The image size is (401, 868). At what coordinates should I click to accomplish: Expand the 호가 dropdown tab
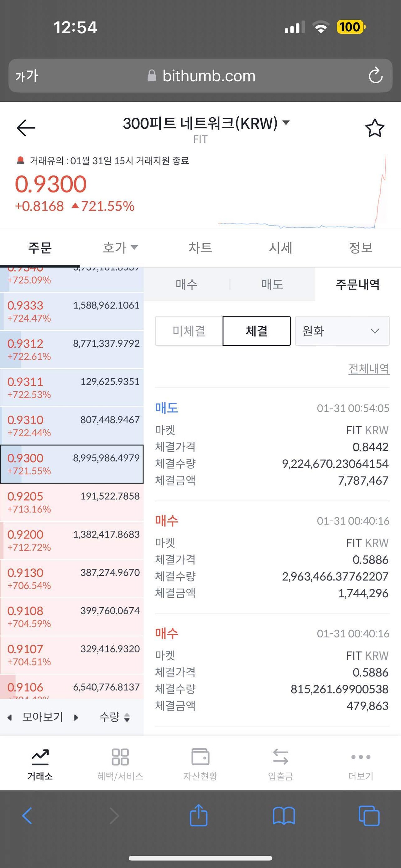tap(120, 248)
